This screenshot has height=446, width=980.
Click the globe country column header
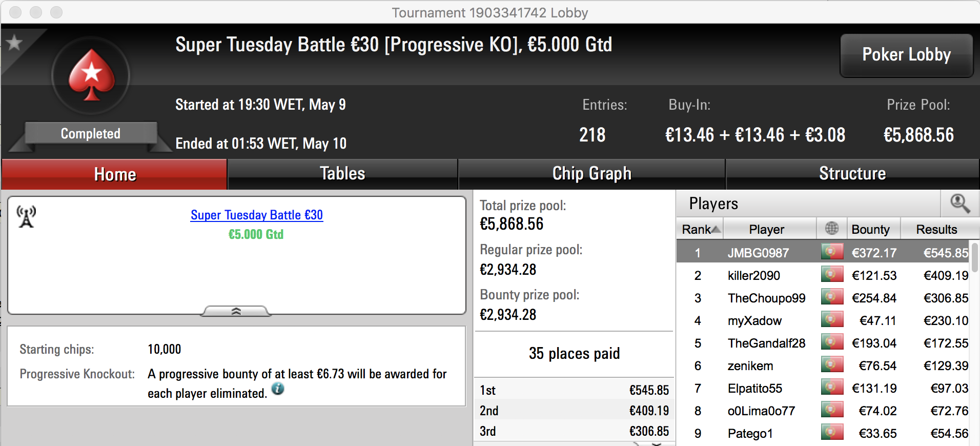pyautogui.click(x=831, y=229)
